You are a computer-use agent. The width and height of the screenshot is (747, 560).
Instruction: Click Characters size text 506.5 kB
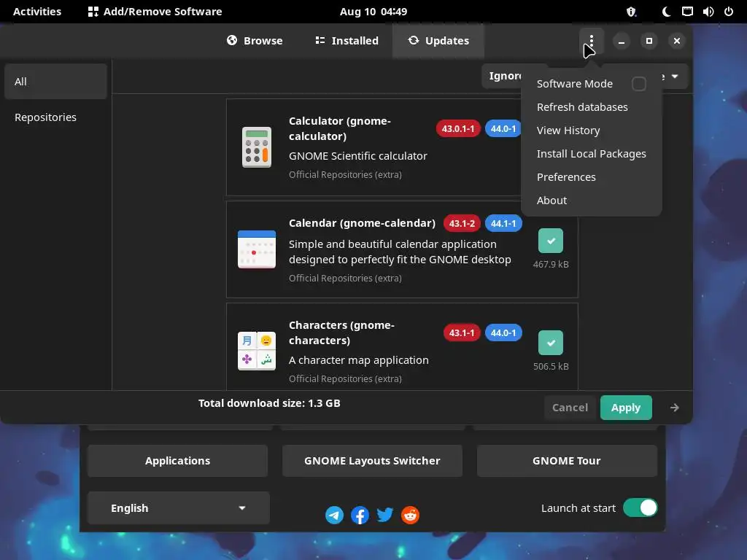551,366
